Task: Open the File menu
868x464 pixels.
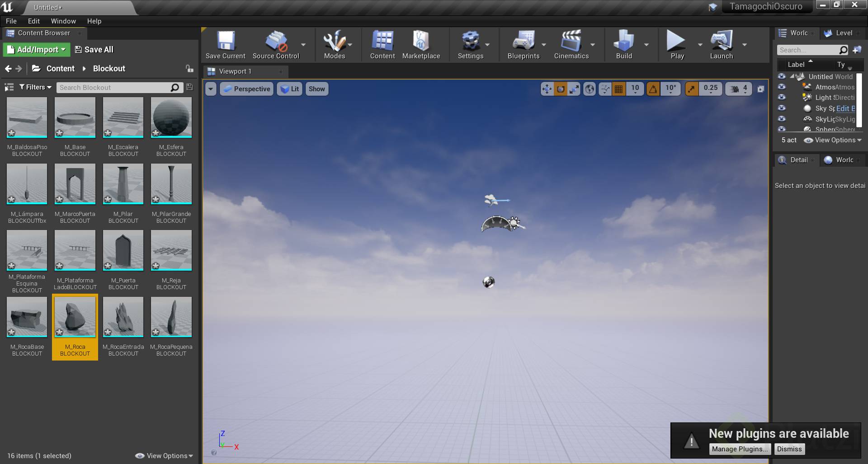Action: 11,21
